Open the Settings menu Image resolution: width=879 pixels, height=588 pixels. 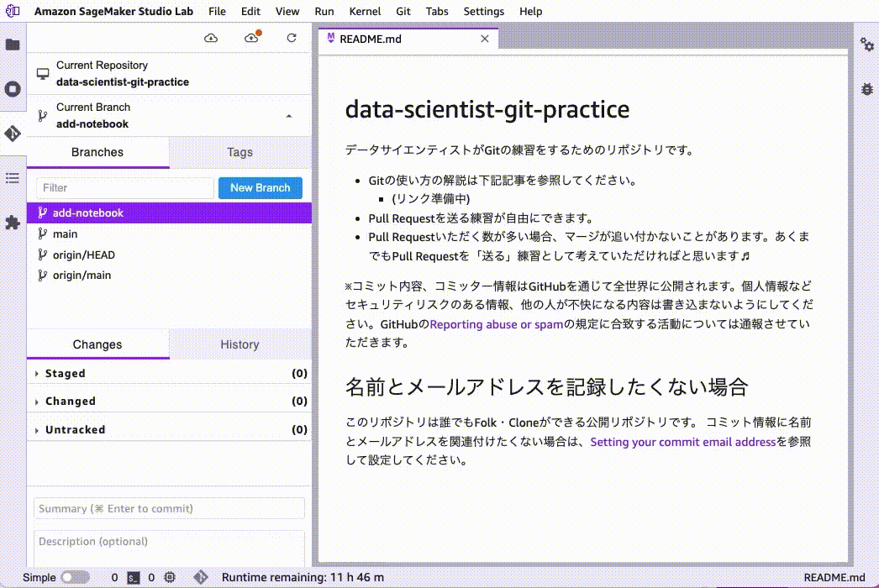(483, 11)
